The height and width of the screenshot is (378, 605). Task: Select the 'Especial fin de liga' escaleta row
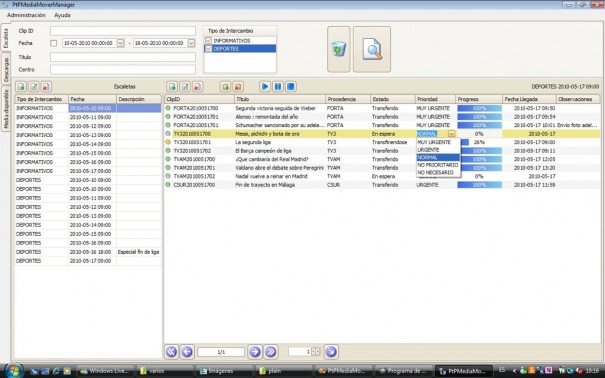coord(88,252)
